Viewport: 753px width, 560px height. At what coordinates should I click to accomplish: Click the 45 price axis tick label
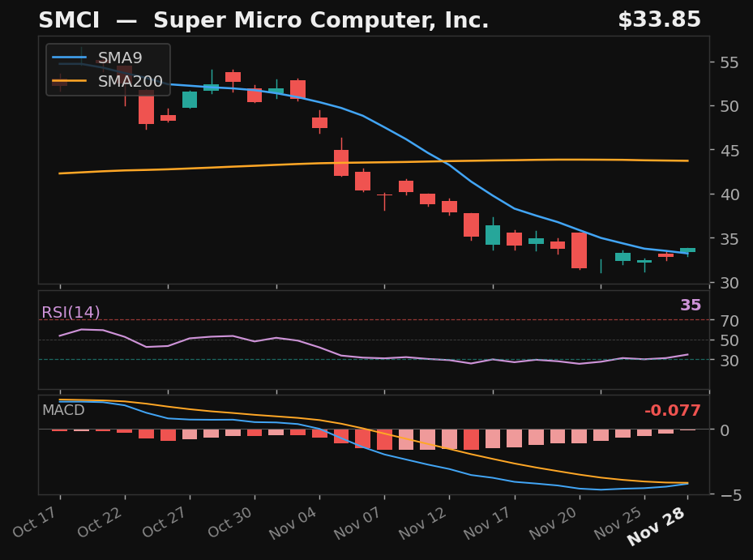click(x=729, y=150)
